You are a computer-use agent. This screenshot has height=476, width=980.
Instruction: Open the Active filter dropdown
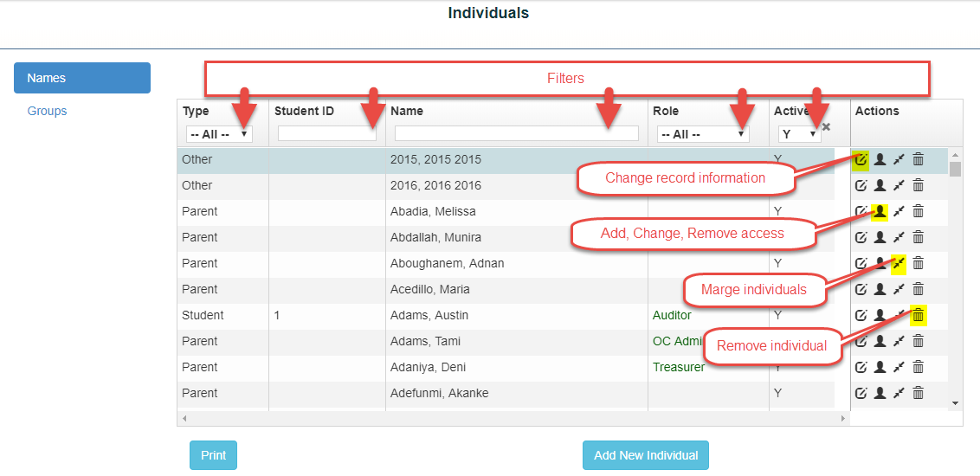point(798,134)
